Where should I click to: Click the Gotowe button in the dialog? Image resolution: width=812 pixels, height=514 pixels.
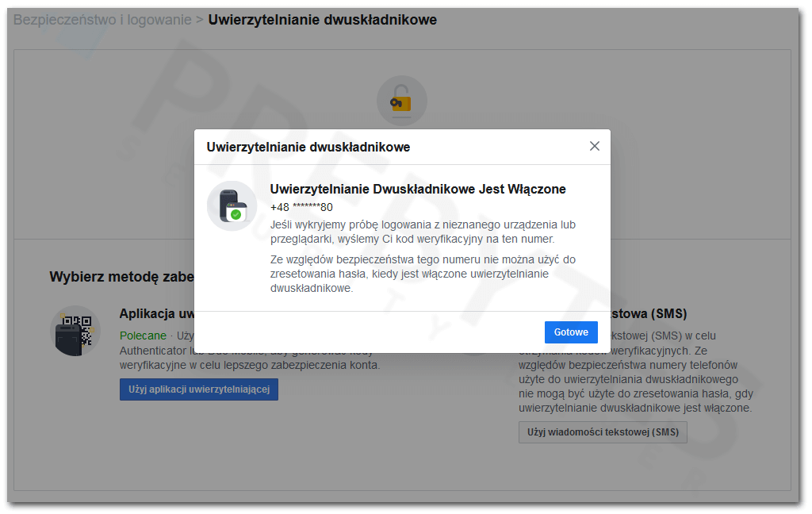point(571,332)
